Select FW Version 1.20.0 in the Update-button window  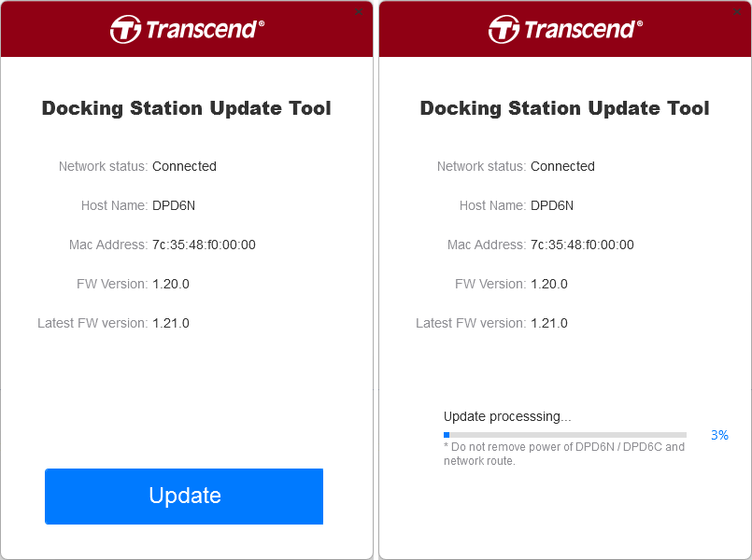171,284
